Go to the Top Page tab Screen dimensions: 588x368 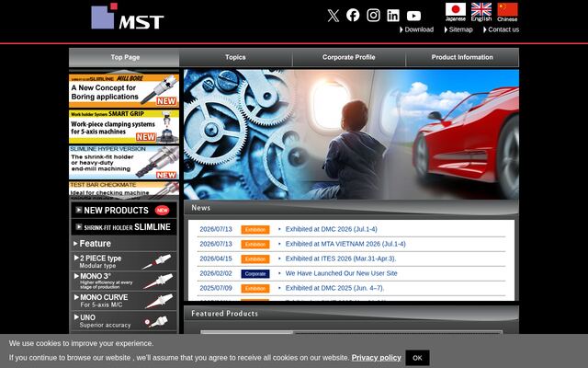point(124,57)
